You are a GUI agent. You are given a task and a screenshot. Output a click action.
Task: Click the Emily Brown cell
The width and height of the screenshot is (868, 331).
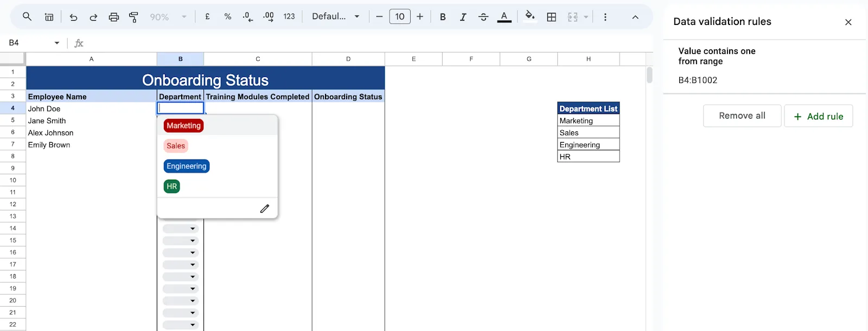92,144
